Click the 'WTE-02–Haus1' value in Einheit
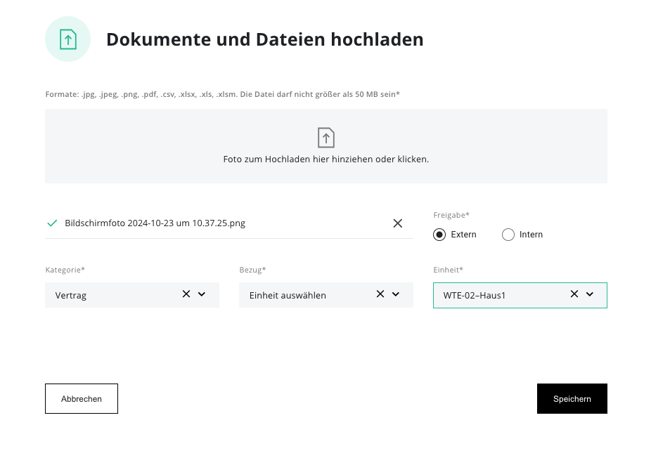The height and width of the screenshot is (465, 670). tap(474, 295)
